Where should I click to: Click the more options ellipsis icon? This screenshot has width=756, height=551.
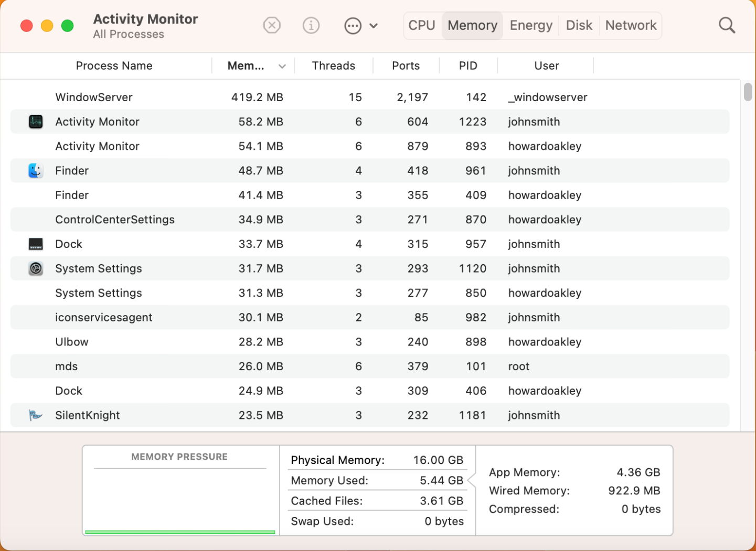(353, 25)
